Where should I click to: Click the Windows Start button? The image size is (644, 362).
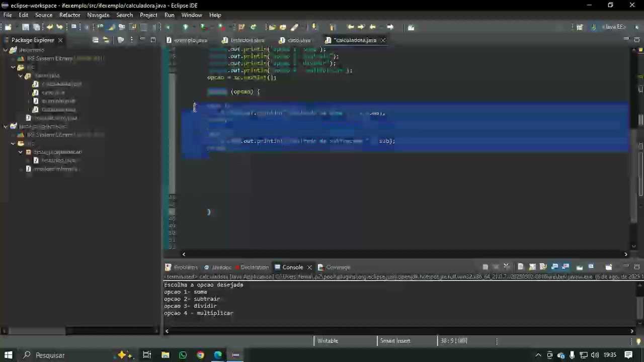(x=8, y=355)
